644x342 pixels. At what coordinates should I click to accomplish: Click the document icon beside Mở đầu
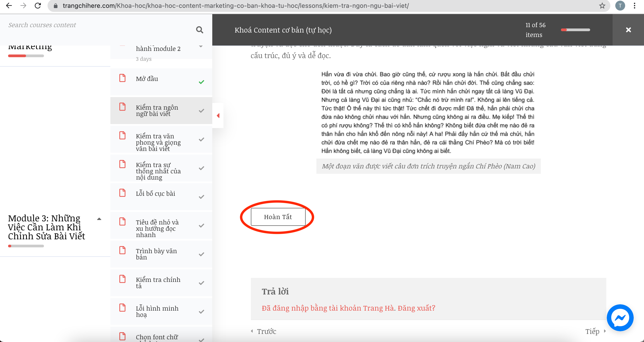pos(122,78)
